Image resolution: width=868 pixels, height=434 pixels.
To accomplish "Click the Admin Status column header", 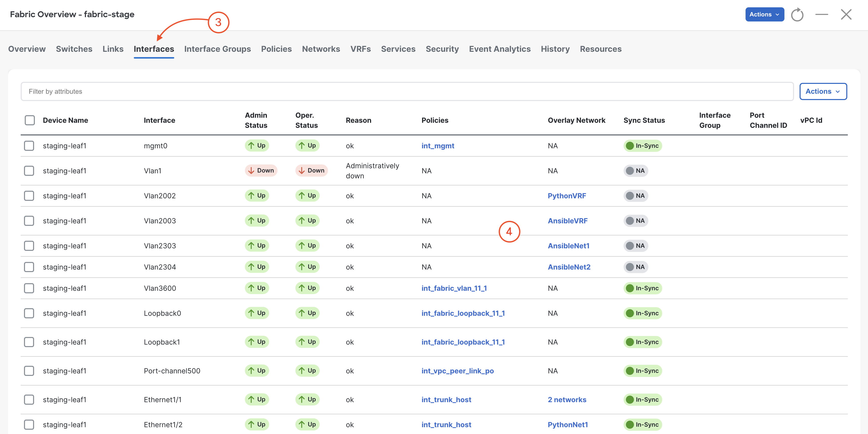I will [x=256, y=120].
